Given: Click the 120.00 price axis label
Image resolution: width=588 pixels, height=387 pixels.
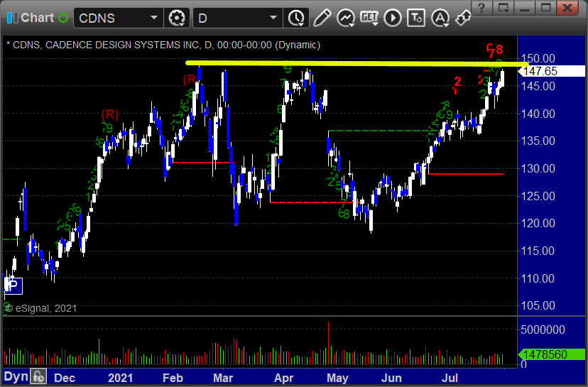Looking at the screenshot, I should tap(538, 223).
